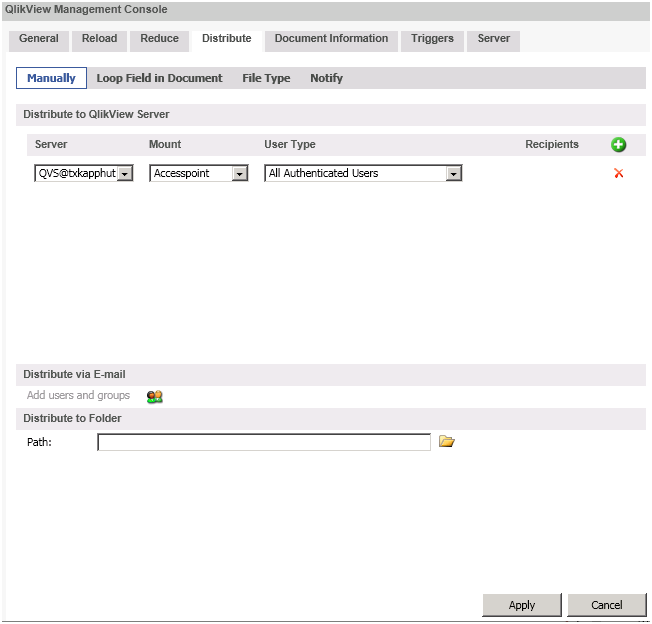This screenshot has width=652, height=624.
Task: Open the Reload tab
Action: (99, 39)
